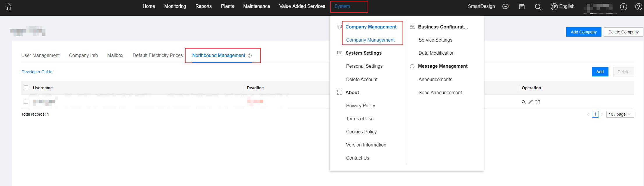Expand the 10 / page size dropdown
Screen dimensions: 644x186
click(x=620, y=114)
